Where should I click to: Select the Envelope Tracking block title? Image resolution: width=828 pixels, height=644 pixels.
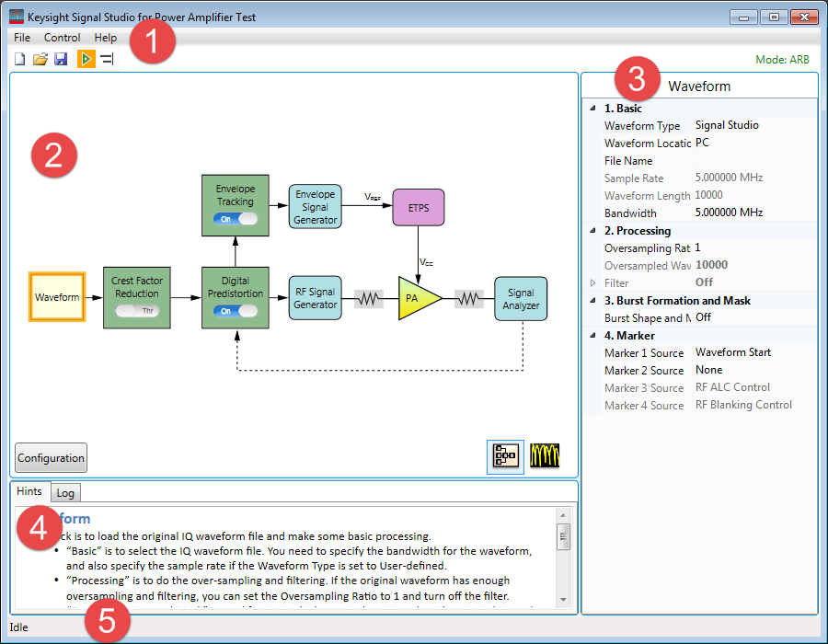pos(235,195)
